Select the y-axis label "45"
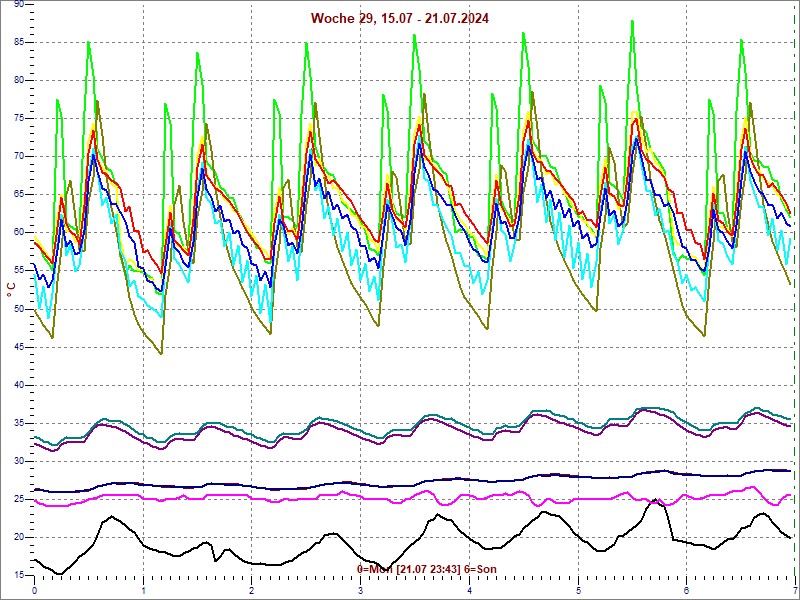Image resolution: width=800 pixels, height=600 pixels. pos(18,347)
